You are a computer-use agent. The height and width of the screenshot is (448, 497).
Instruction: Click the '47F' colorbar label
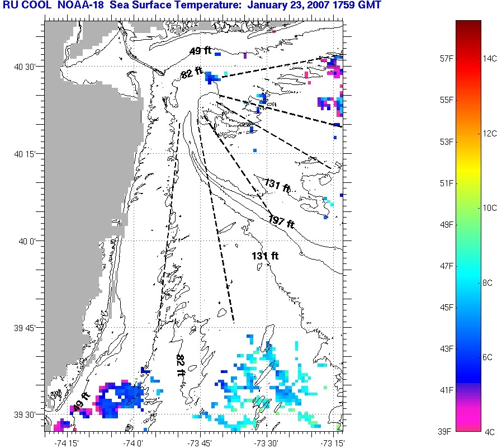pos(446,266)
